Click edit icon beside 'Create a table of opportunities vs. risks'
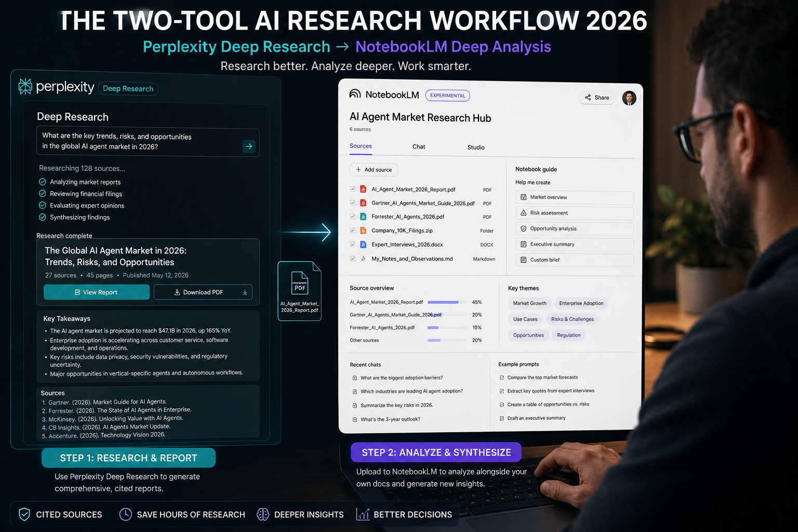This screenshot has height=532, width=798. pyautogui.click(x=502, y=405)
